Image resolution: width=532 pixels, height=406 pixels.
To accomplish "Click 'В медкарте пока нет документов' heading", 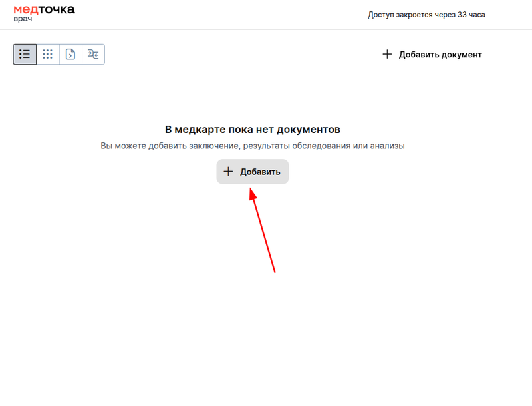I will tap(253, 129).
